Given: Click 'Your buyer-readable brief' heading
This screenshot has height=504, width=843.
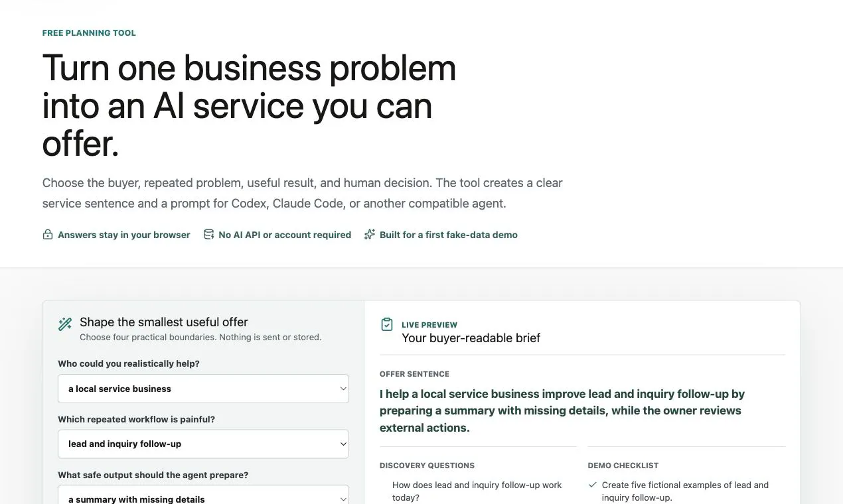Looking at the screenshot, I should (x=471, y=338).
